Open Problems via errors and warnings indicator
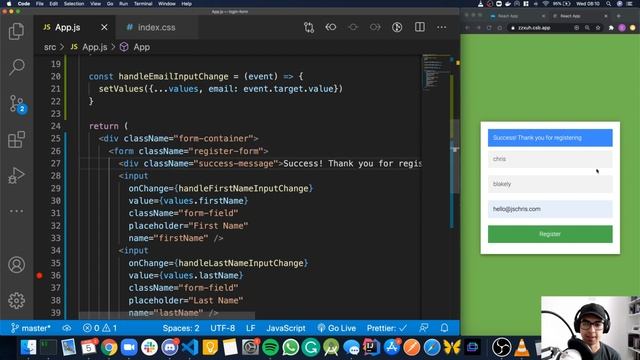This screenshot has height=360, width=640. [x=100, y=328]
